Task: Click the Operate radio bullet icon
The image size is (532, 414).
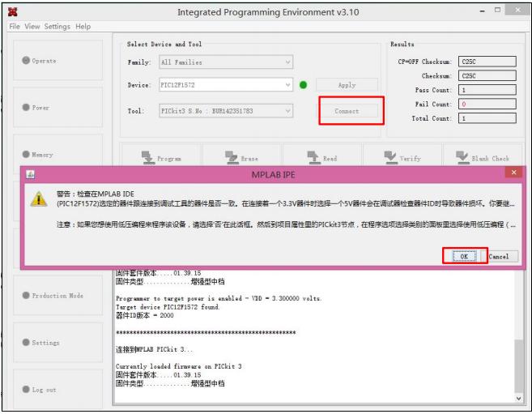Action: click(26, 60)
